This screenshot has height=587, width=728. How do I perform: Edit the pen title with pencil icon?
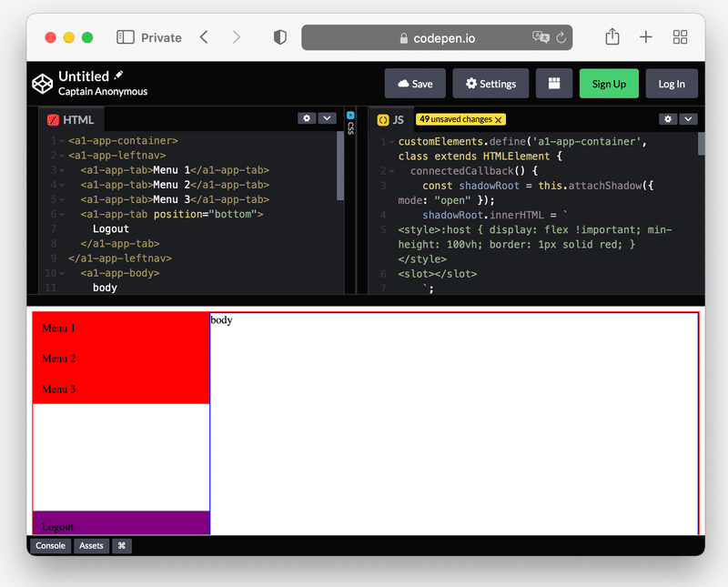click(x=119, y=75)
